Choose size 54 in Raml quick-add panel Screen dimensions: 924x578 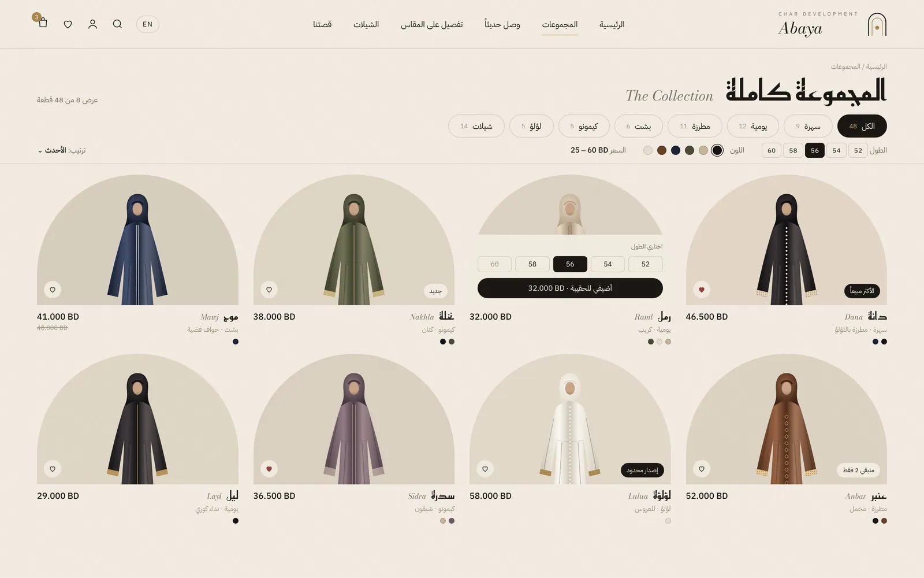point(608,264)
